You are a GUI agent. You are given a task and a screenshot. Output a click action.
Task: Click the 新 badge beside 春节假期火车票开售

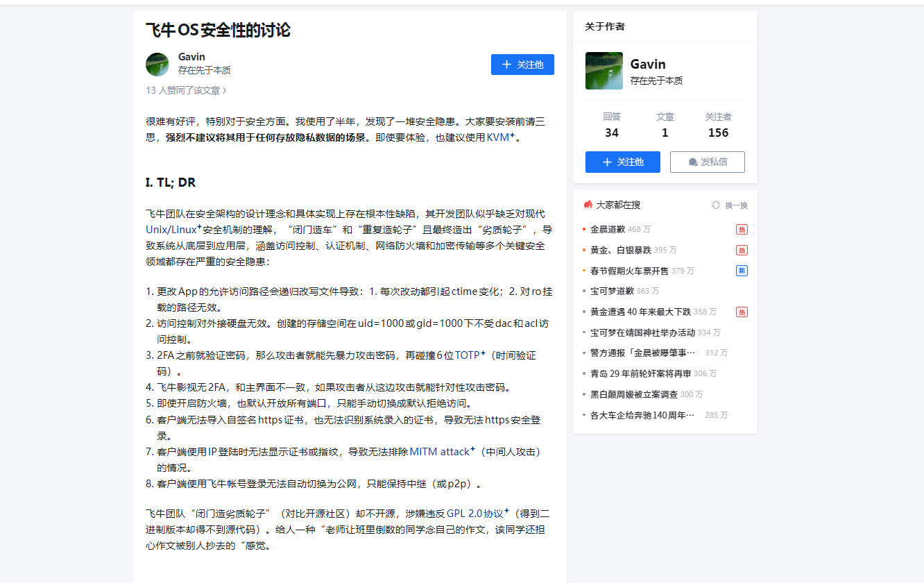click(742, 271)
